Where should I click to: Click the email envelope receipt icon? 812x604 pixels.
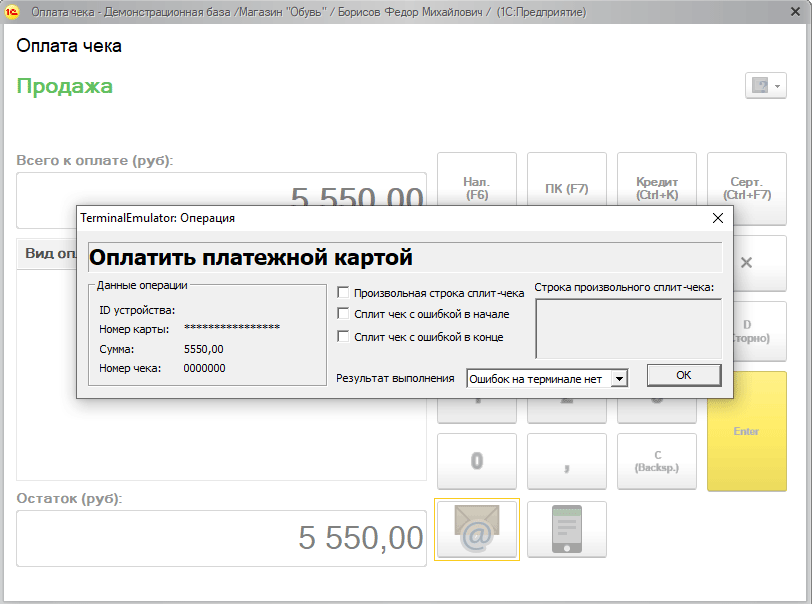click(x=477, y=529)
